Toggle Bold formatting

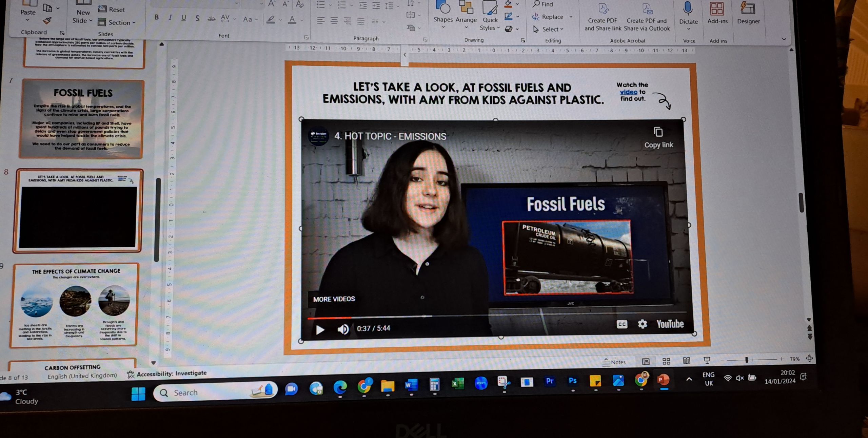click(156, 17)
